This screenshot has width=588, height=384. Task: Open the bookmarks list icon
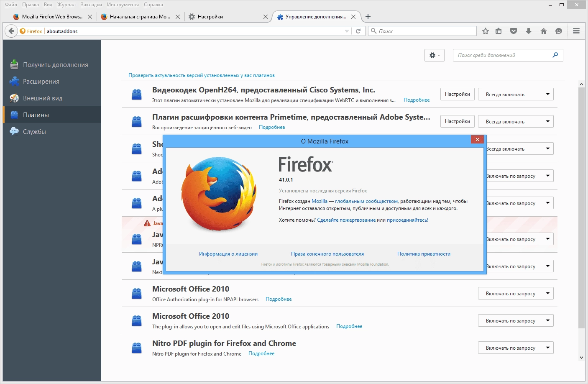pos(499,31)
